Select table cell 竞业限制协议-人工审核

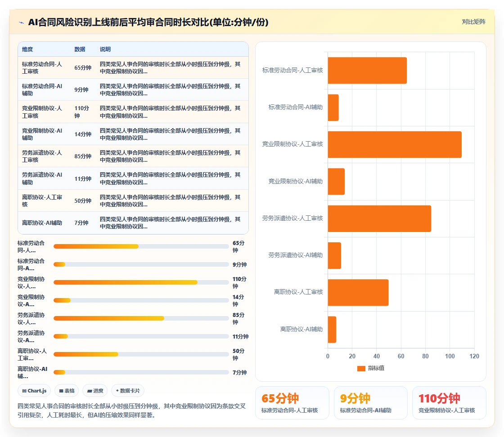(42, 112)
